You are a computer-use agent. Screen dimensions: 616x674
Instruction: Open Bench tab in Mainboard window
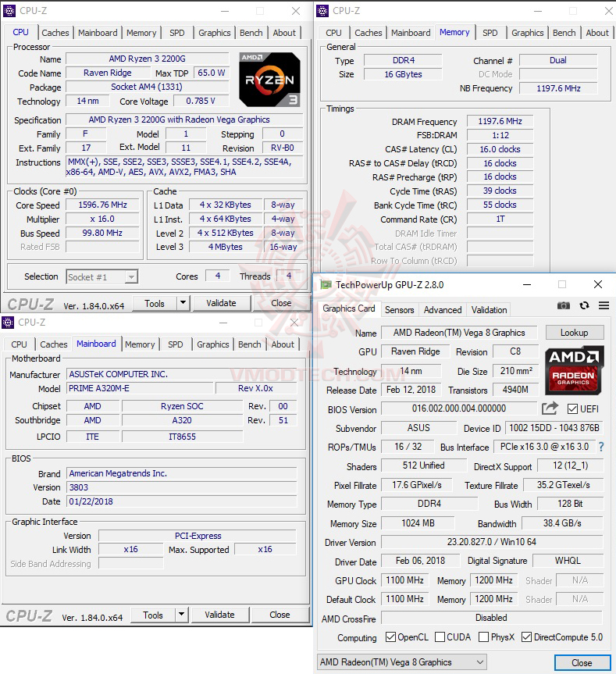tap(250, 344)
